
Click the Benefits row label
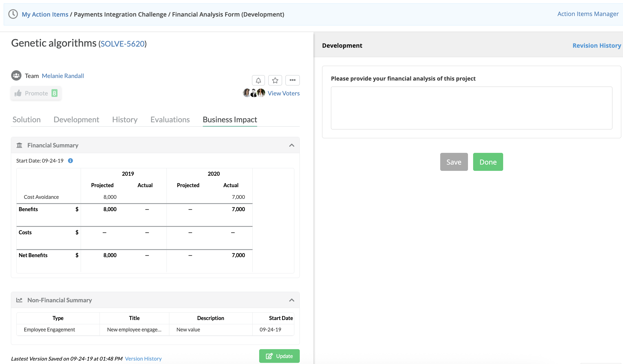coord(28,209)
